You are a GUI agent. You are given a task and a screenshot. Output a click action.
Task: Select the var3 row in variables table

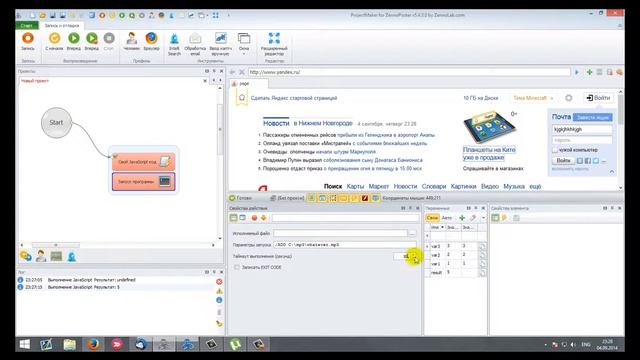[456, 246]
